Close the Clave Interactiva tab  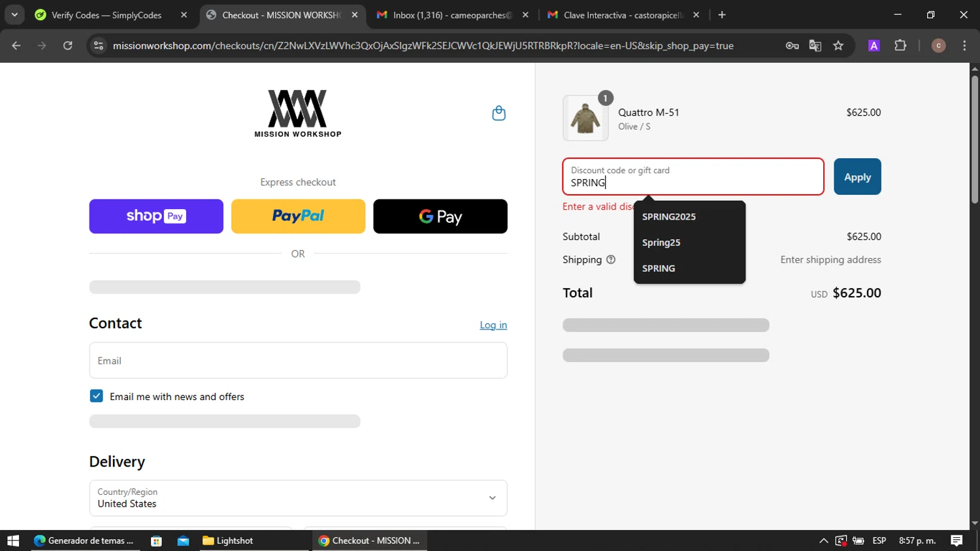pos(696,15)
